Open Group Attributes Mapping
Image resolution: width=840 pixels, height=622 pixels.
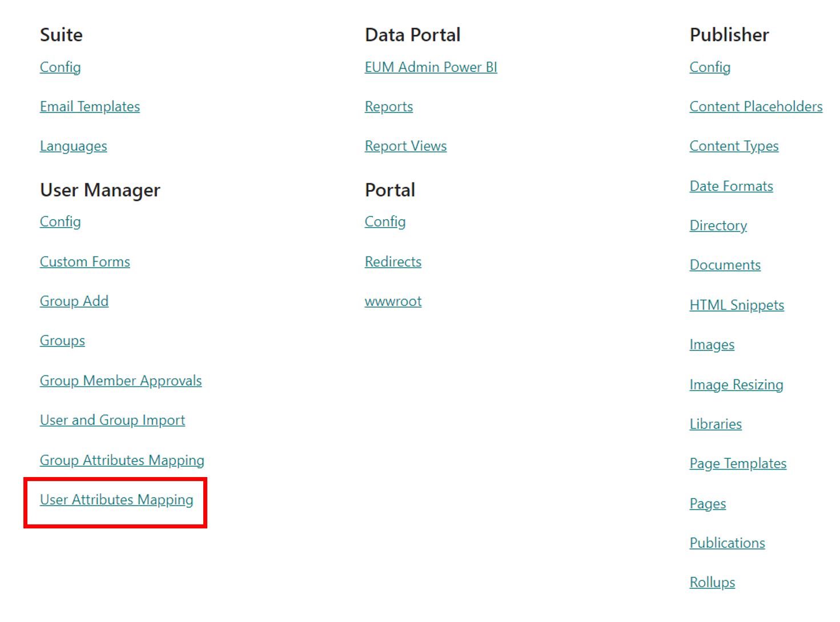(x=122, y=461)
